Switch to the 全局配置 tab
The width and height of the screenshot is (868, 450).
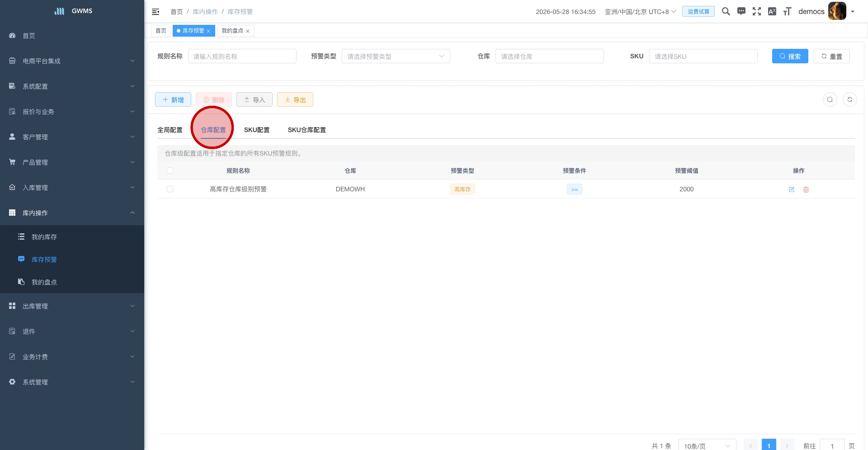170,130
